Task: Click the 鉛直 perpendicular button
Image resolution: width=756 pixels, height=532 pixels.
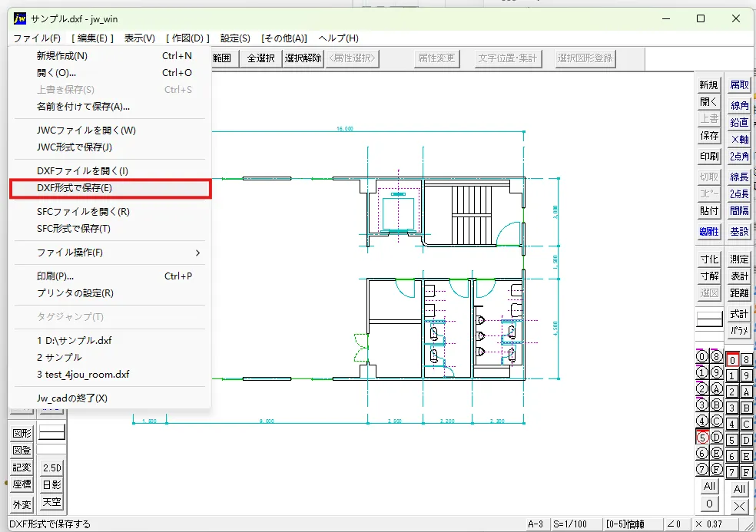Action: coord(739,122)
